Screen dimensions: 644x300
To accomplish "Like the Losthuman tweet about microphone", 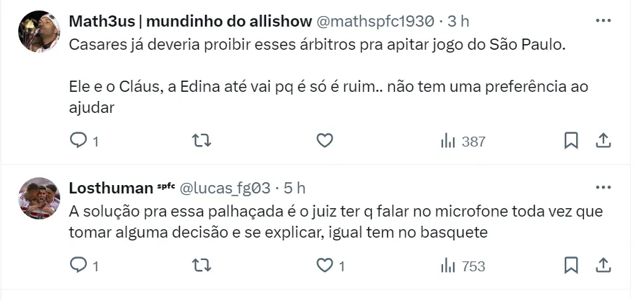I will (324, 266).
